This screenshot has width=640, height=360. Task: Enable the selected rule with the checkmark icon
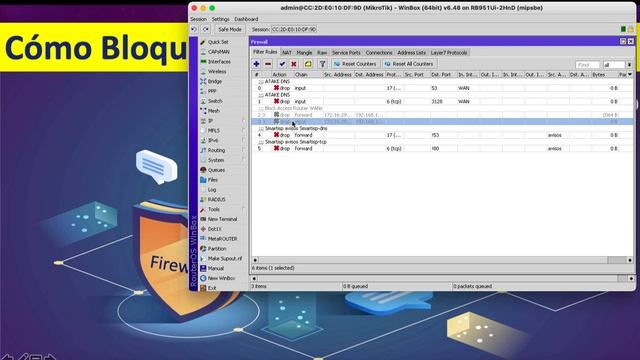[282, 64]
